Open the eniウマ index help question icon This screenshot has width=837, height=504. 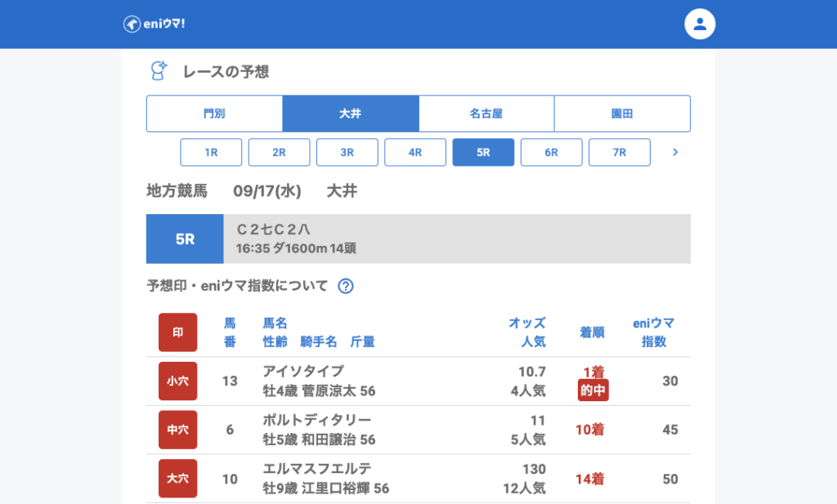346,286
